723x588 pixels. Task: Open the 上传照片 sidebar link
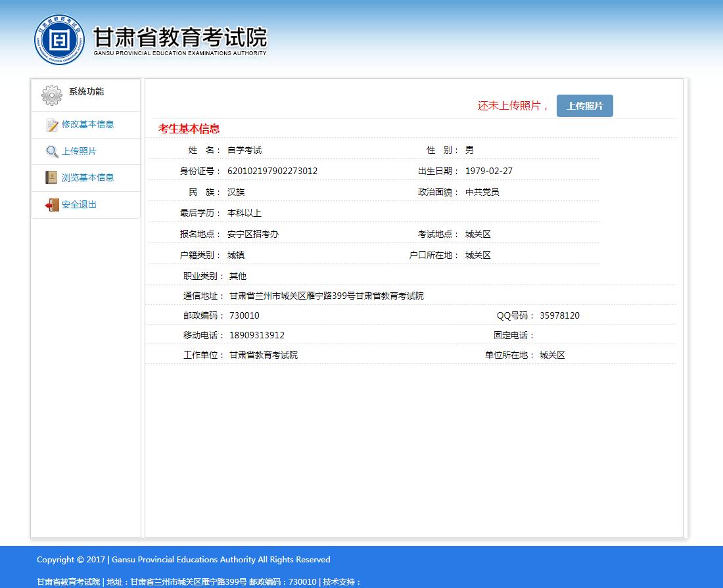click(80, 151)
